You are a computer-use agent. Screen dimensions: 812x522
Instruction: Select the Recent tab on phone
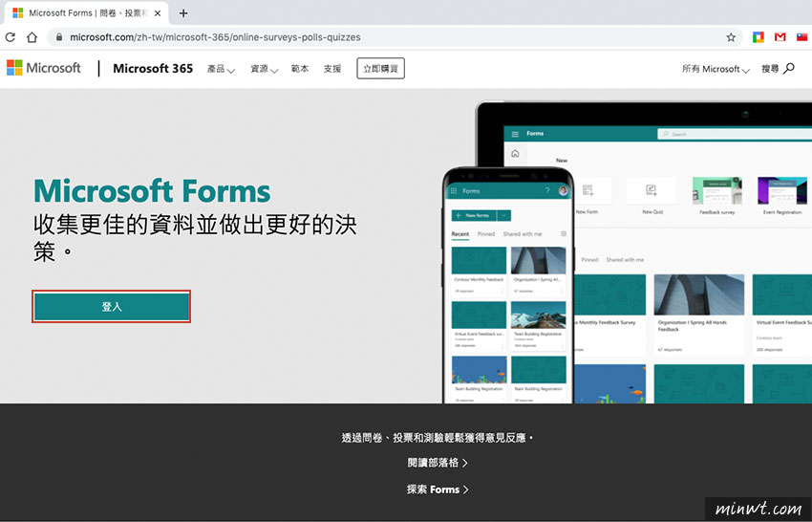tap(459, 234)
